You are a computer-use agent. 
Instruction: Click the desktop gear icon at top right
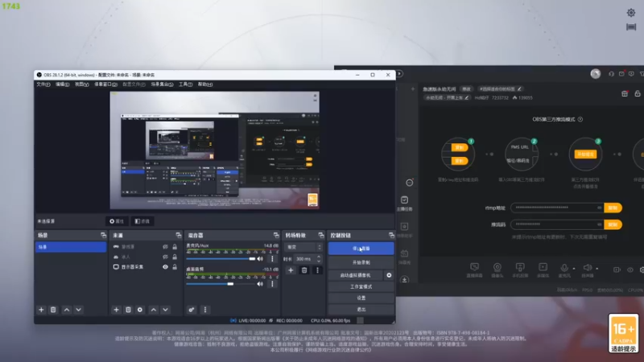tap(631, 13)
